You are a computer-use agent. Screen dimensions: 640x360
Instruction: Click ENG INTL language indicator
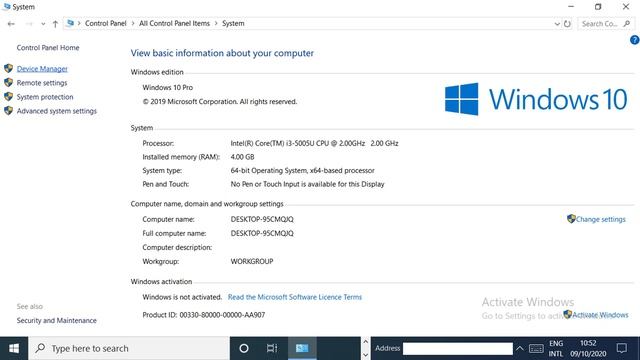pyautogui.click(x=556, y=348)
